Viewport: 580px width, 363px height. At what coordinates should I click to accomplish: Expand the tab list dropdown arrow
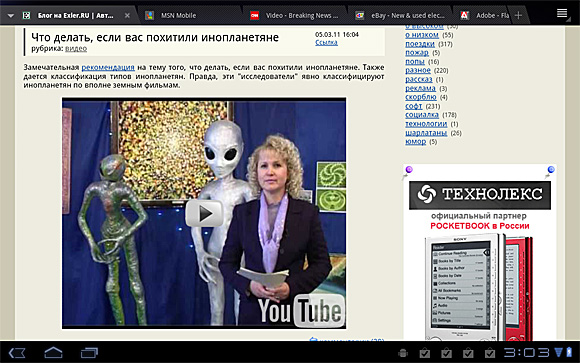(11, 16)
